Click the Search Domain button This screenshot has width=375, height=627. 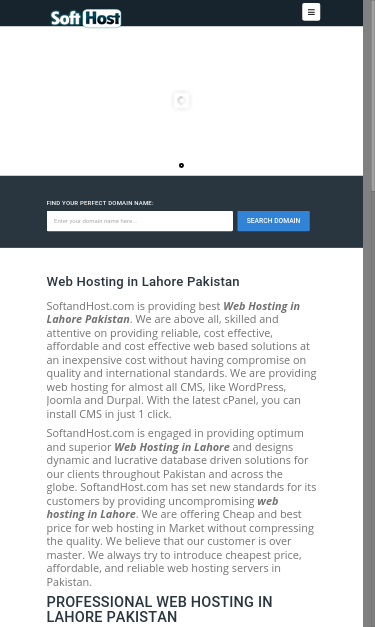point(273,221)
